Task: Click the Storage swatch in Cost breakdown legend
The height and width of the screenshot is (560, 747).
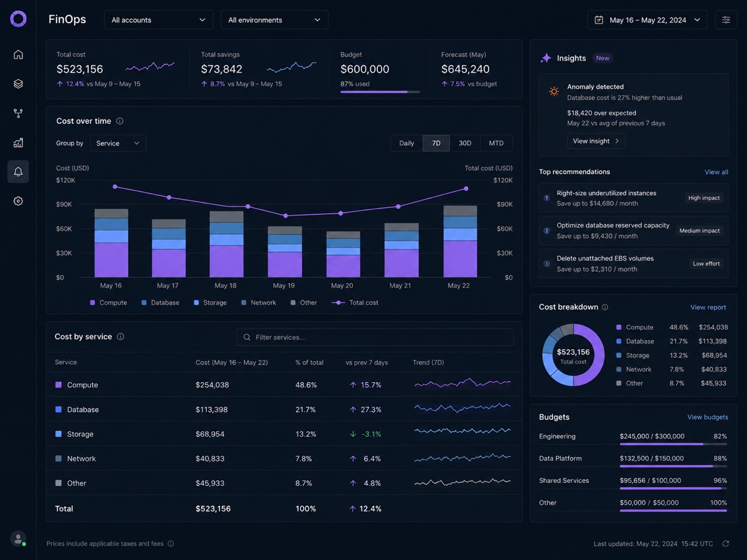Action: (619, 355)
